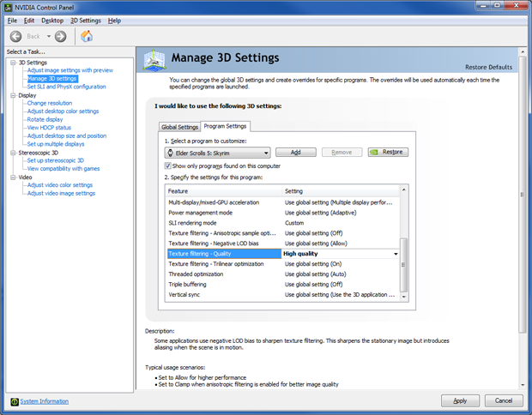Viewport: 532px width, 415px height.
Task: Open the program selection dropdown for Skyrim
Action: click(x=217, y=153)
